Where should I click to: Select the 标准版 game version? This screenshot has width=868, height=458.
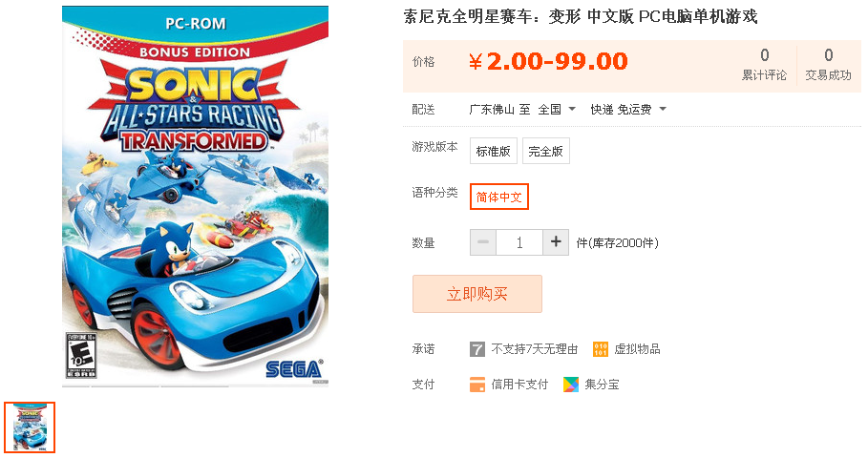tap(494, 151)
